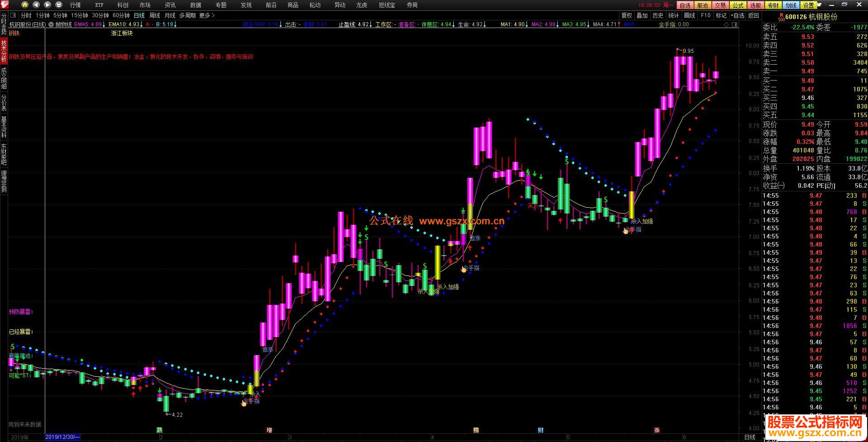This screenshot has width=868, height=442.
Task: Go forward with the right arrow icon
Action: (47, 5)
